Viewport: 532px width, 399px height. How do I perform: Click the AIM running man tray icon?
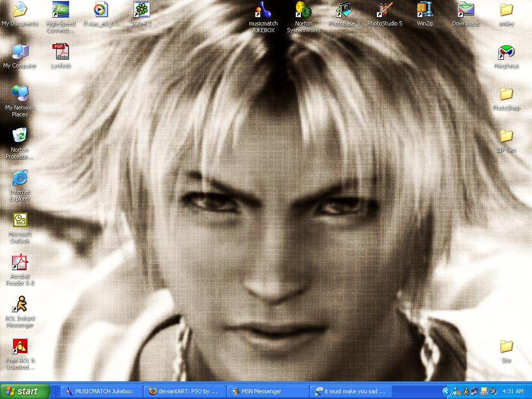466,392
